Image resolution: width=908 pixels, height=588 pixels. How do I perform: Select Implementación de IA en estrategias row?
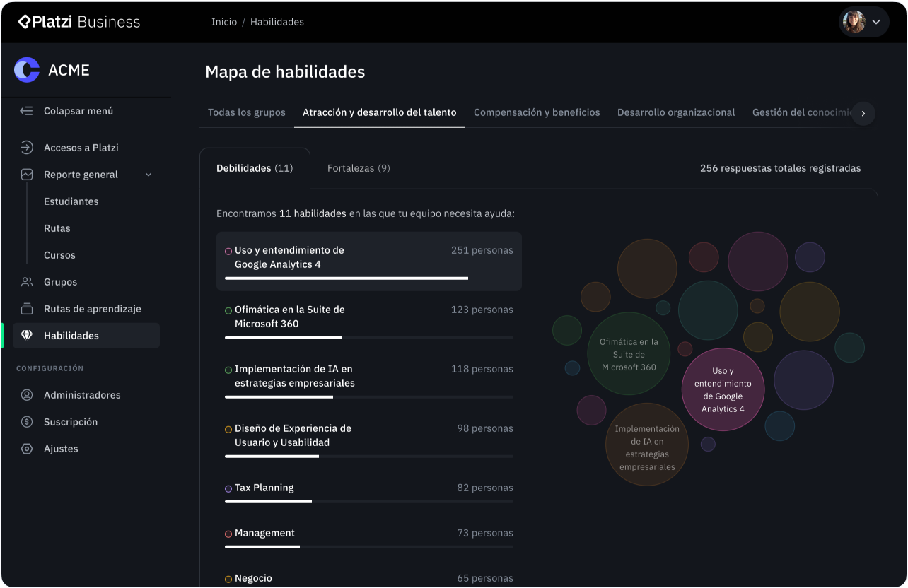pos(369,380)
